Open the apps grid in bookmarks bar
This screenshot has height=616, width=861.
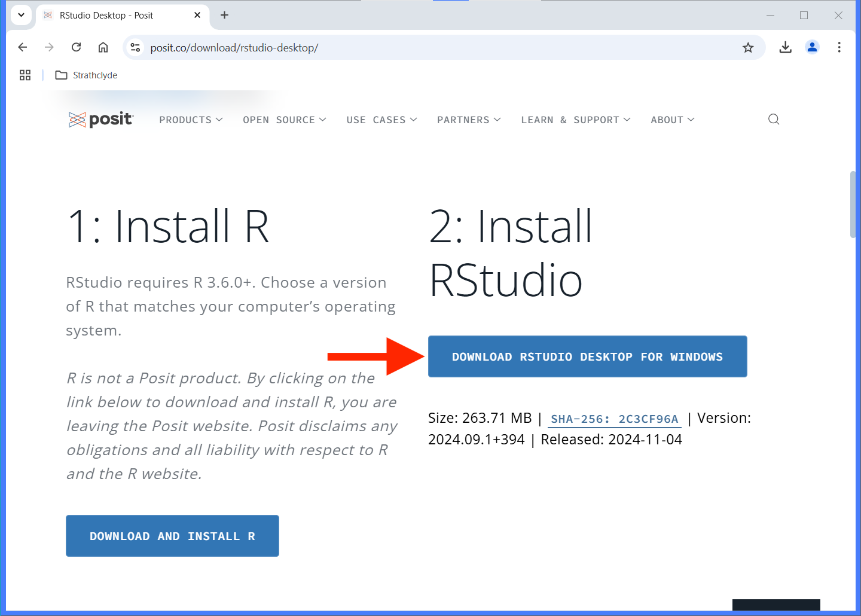[x=25, y=75]
